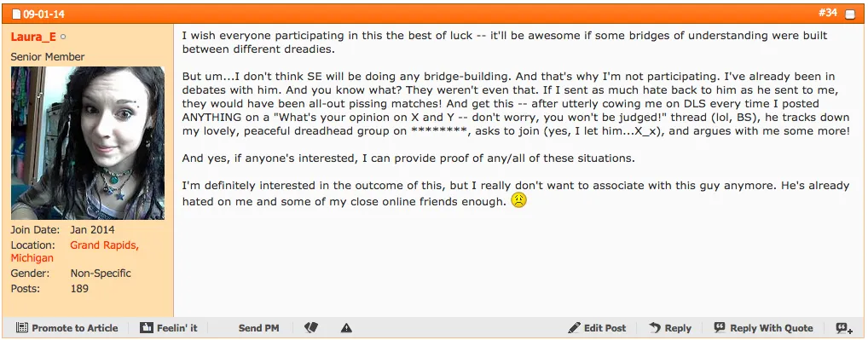
Task: Click the Feelin' it thumbs-up icon
Action: click(146, 328)
